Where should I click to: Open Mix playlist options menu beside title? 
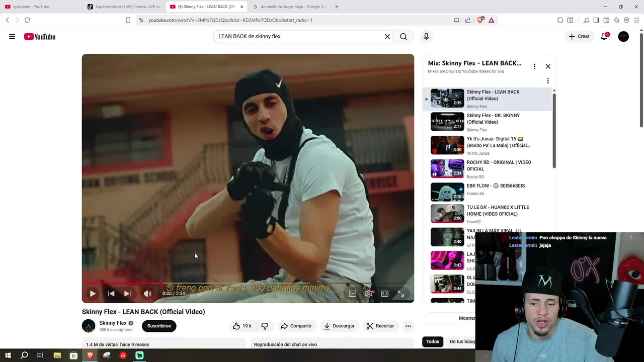click(534, 66)
